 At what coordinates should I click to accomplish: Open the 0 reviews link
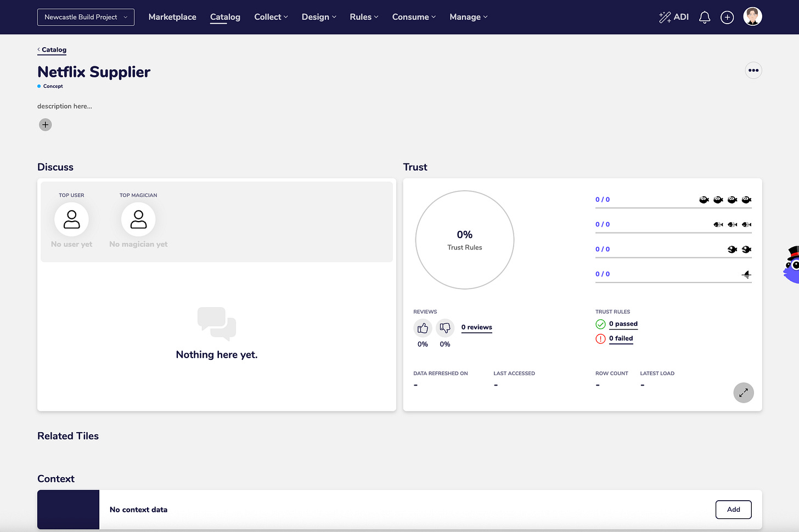pos(476,327)
